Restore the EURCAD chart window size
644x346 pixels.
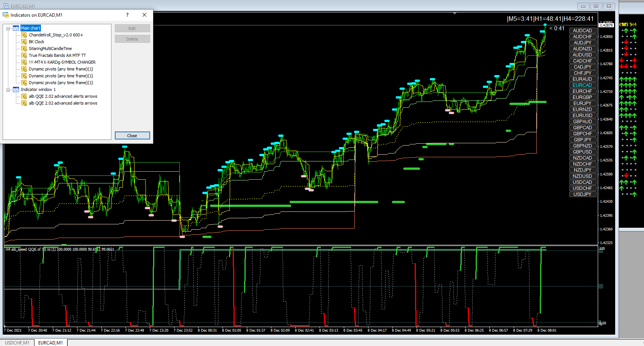click(596, 6)
